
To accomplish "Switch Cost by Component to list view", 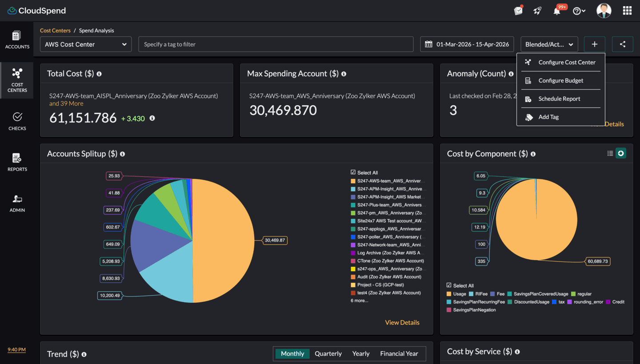I will 609,153.
